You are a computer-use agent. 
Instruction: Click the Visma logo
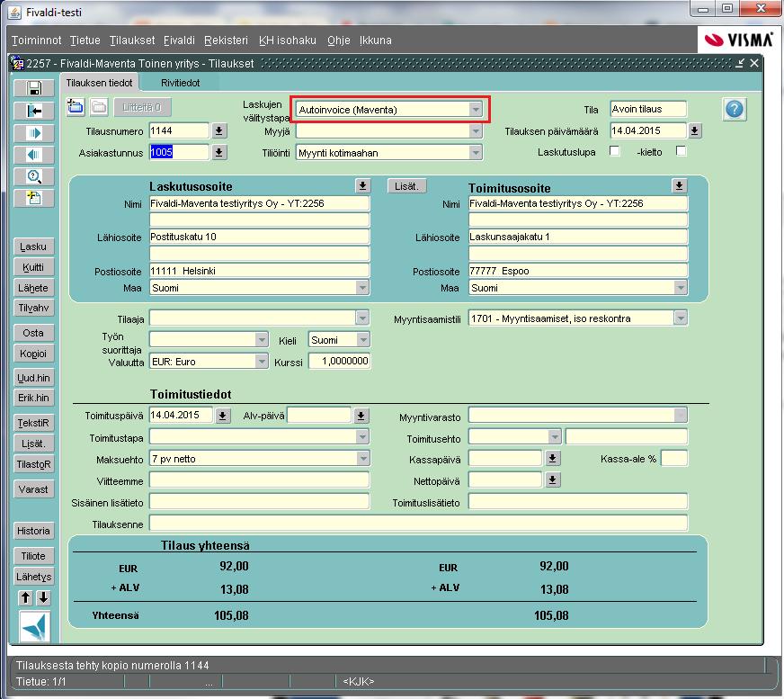coord(738,40)
